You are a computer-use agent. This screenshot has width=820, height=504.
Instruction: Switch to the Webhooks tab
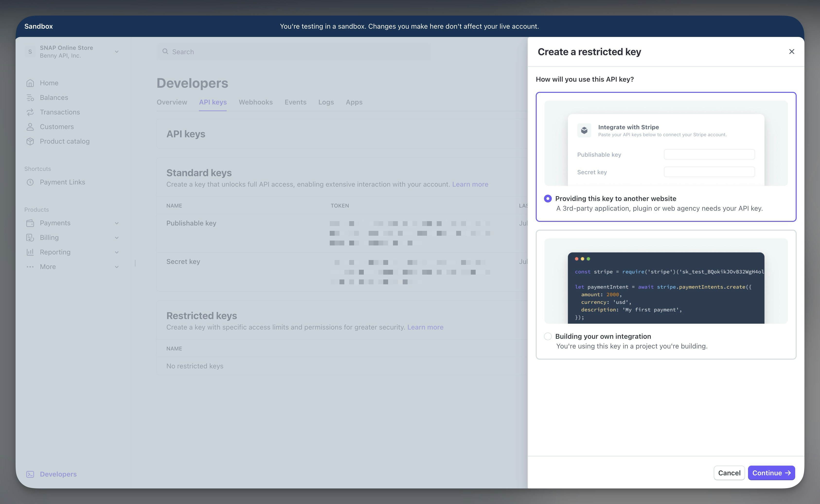pos(255,102)
